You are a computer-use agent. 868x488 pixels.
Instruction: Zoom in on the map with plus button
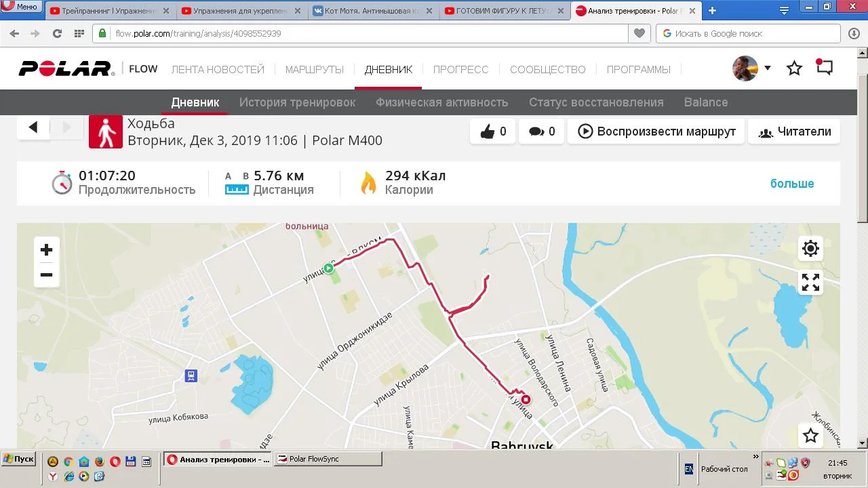(46, 249)
